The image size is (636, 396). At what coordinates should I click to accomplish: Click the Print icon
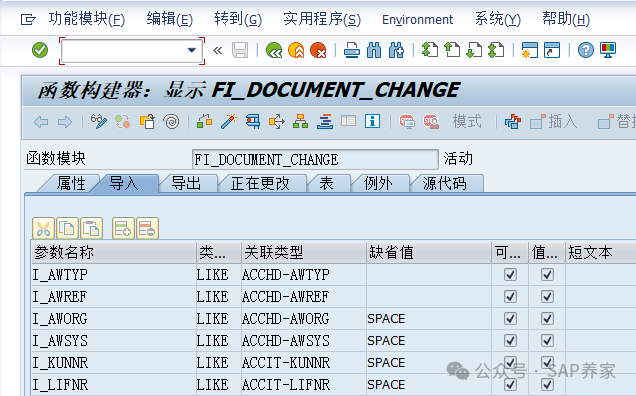tap(352, 50)
